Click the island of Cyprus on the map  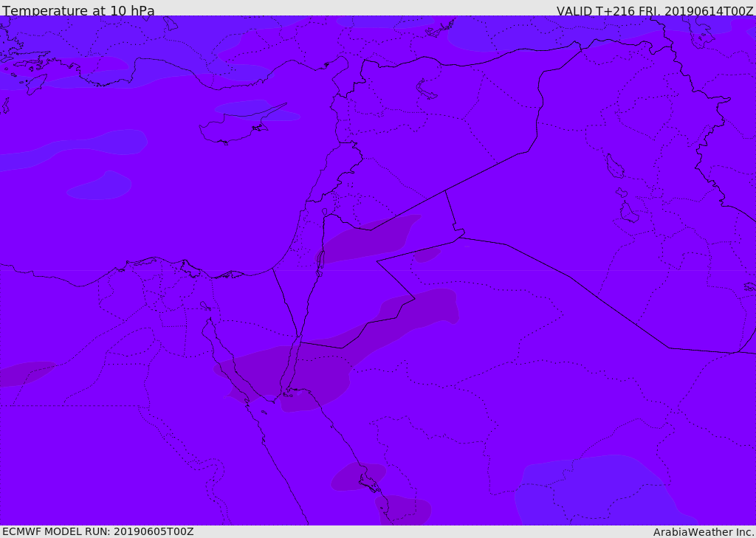pos(236,128)
